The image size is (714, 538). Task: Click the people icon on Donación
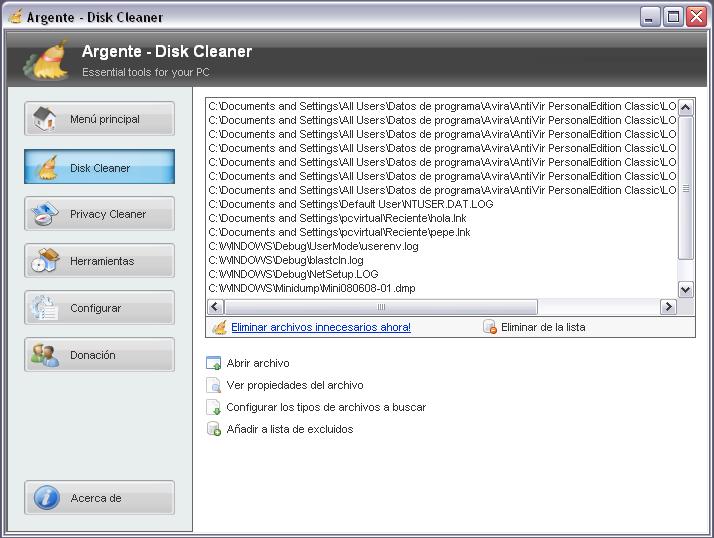tap(45, 355)
